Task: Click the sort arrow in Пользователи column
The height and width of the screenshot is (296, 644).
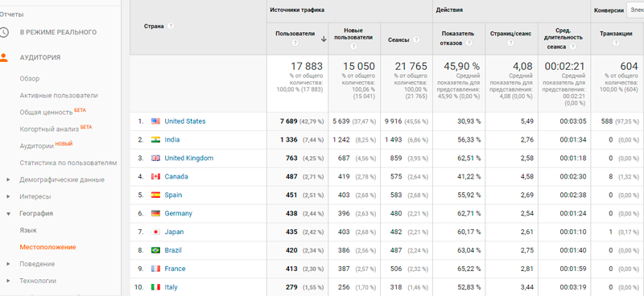Action: (x=324, y=39)
